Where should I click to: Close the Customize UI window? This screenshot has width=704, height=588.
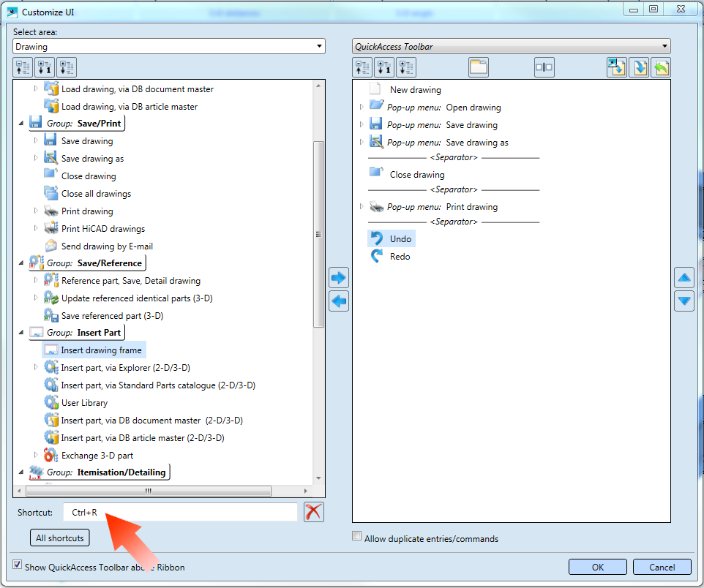point(681,9)
